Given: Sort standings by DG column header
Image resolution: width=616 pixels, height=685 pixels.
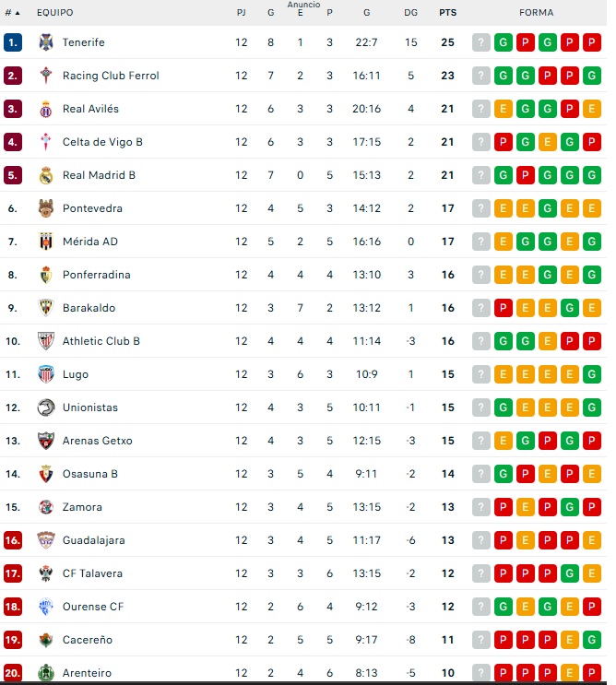Looking at the screenshot, I should tap(410, 13).
